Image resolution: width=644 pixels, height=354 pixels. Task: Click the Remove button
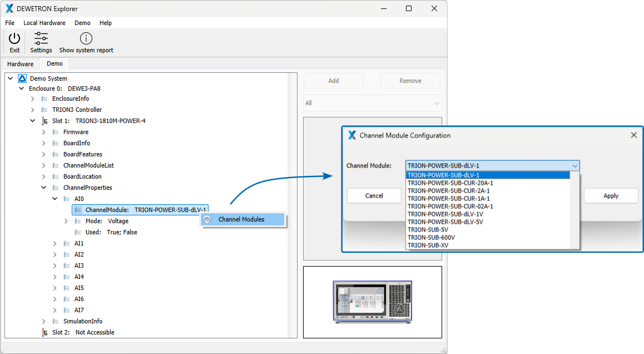(410, 81)
